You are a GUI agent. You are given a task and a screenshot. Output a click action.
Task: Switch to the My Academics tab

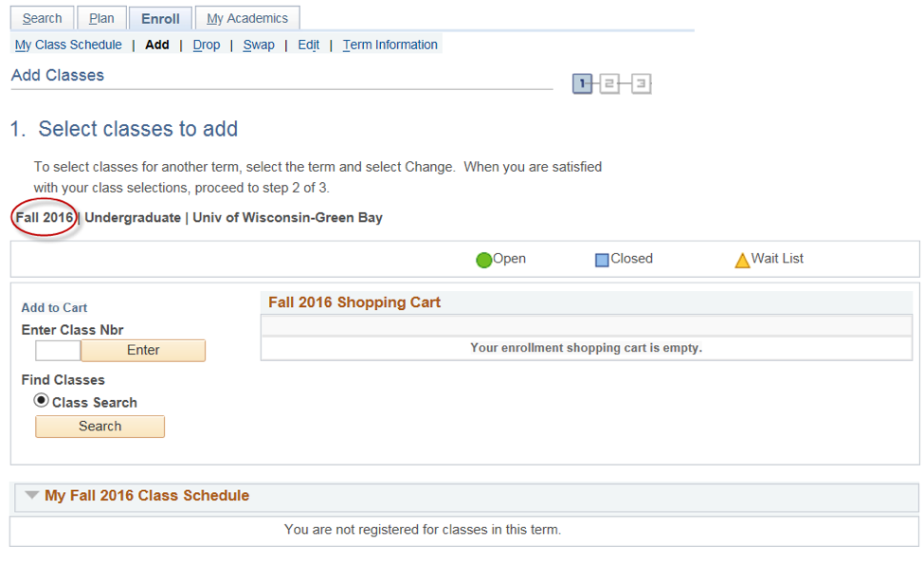click(x=247, y=18)
